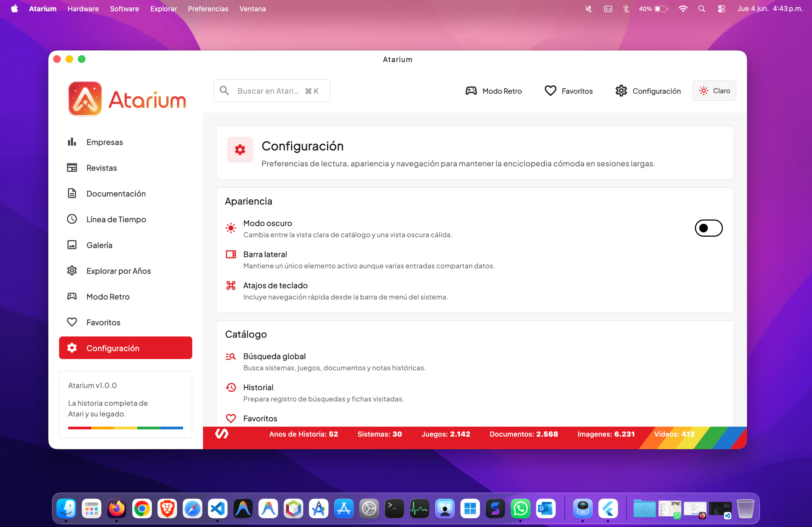Click the sun icon beside Modo oscuro
This screenshot has height=527, width=812.
(x=231, y=228)
